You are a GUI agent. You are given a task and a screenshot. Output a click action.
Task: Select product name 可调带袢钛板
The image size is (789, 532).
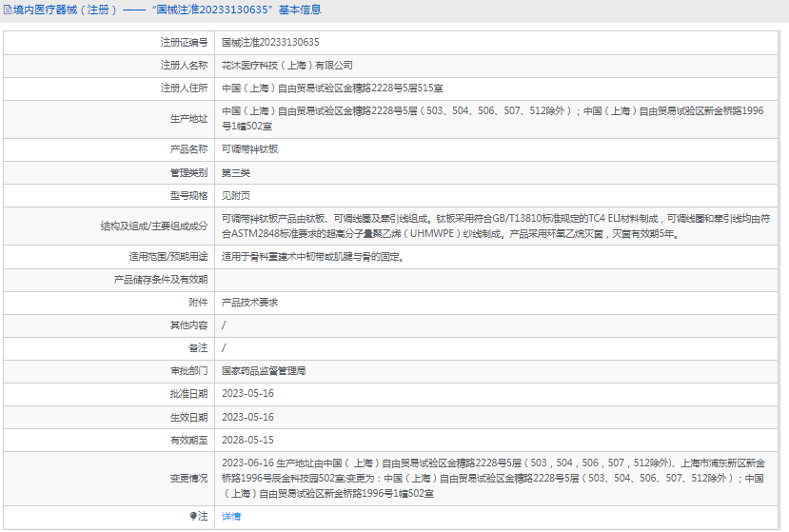click(249, 149)
